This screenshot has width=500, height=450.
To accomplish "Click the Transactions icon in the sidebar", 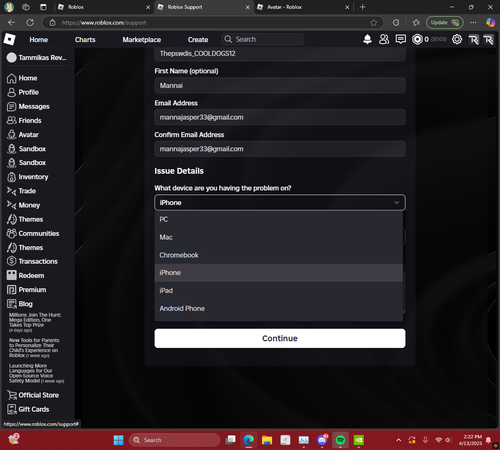I will coord(12,261).
